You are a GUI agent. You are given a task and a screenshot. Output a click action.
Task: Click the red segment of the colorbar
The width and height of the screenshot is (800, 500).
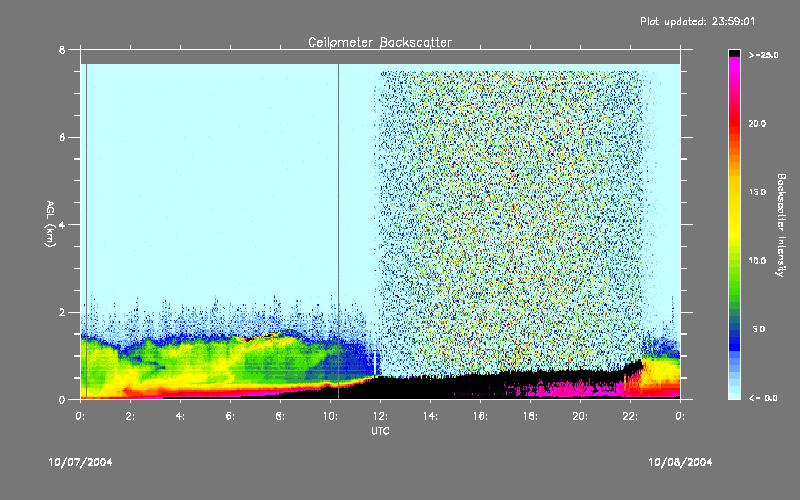734,125
